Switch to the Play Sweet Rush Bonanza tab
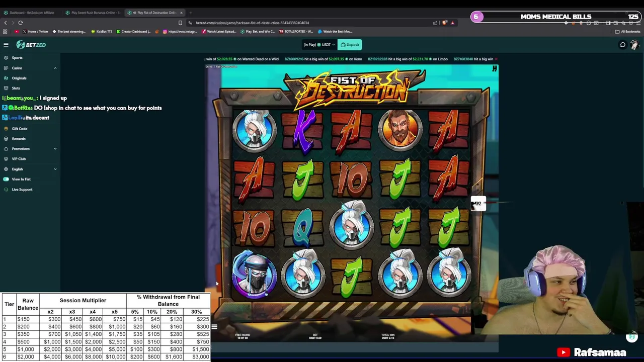The image size is (644, 362). tap(93, 13)
